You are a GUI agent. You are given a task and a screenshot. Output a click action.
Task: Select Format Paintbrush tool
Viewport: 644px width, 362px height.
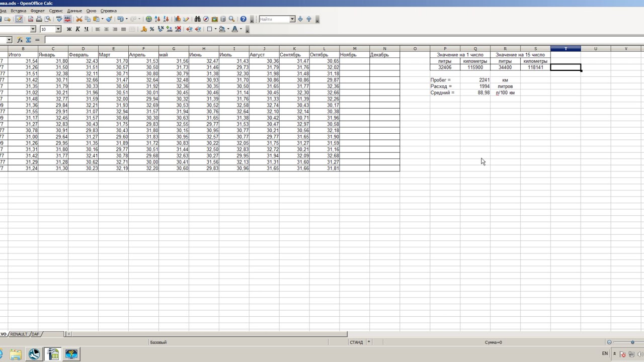(x=109, y=19)
